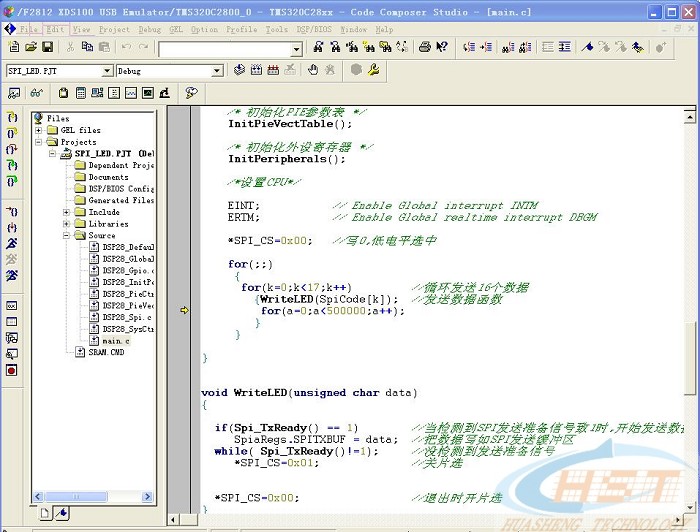Expand the GEL files tree node

39,130
